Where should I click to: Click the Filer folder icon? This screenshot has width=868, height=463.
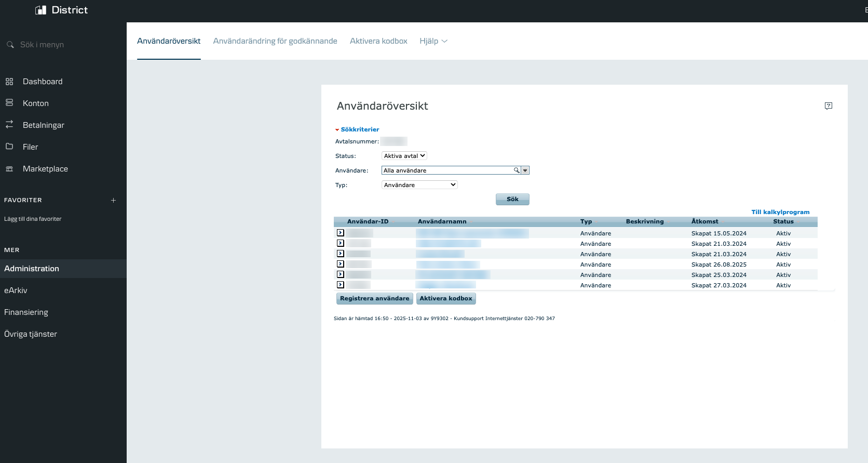click(9, 147)
